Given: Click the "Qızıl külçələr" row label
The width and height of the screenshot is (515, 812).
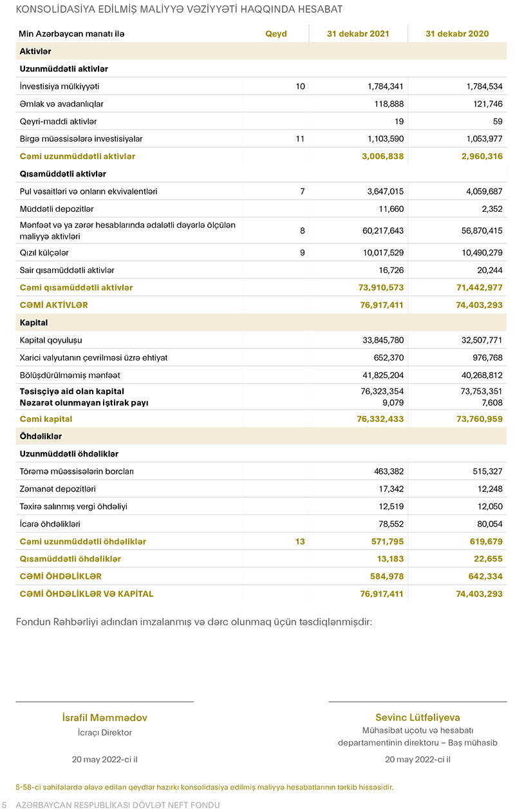Looking at the screenshot, I should pyautogui.click(x=44, y=253).
